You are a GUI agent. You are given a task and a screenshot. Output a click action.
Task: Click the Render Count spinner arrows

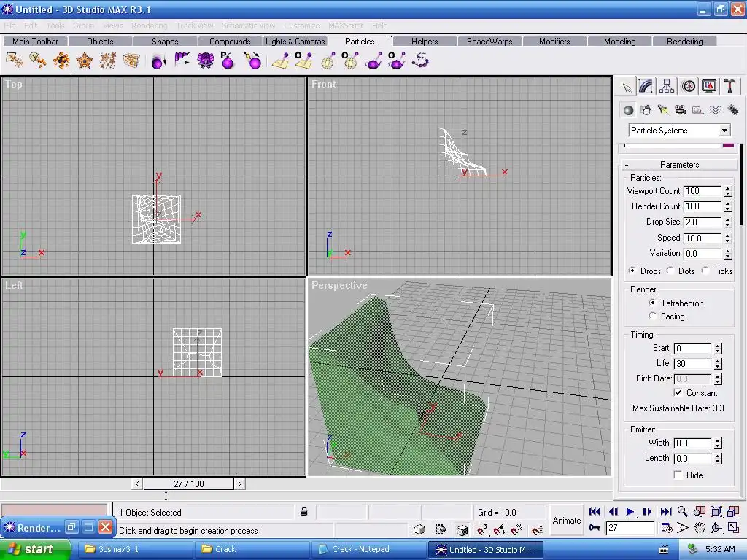coord(728,206)
